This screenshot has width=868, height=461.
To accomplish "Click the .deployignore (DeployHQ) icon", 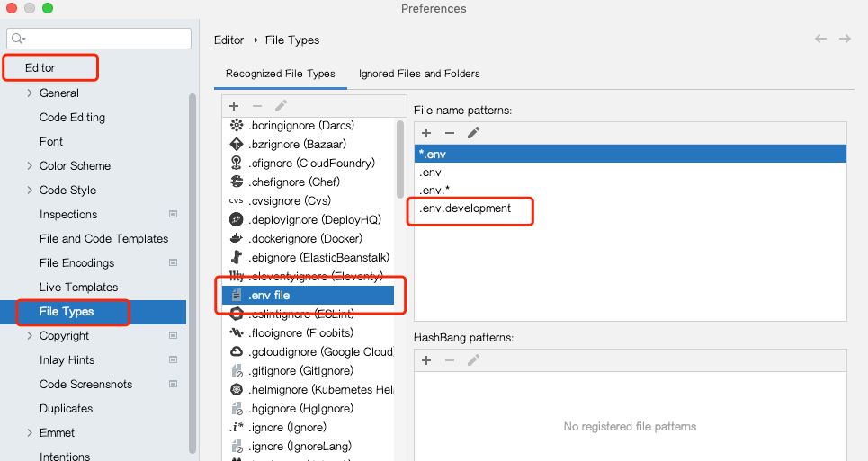I will pyautogui.click(x=237, y=219).
